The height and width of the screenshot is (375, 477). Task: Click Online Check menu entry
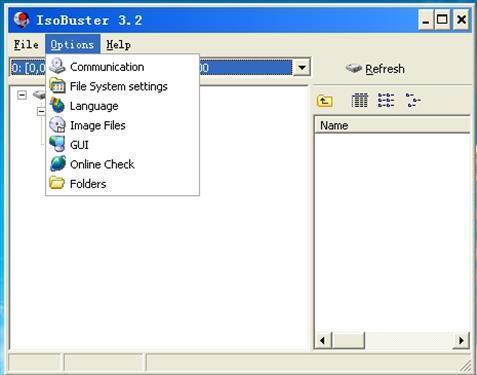(122, 164)
